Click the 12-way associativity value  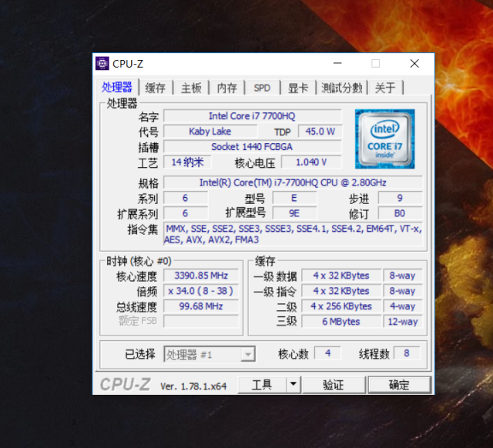pyautogui.click(x=402, y=322)
